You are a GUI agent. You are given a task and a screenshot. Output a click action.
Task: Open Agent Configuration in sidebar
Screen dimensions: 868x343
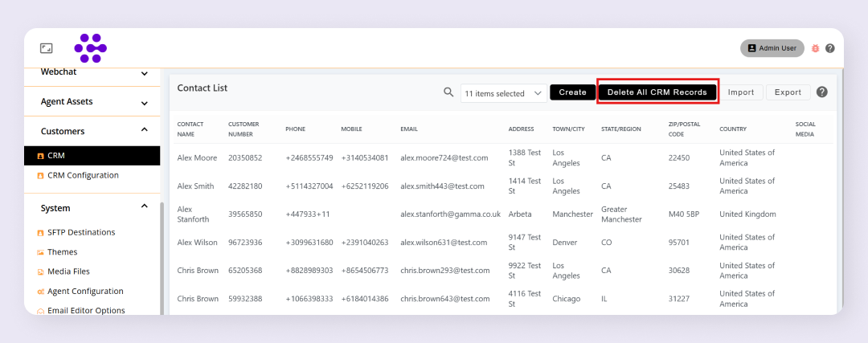(x=85, y=292)
